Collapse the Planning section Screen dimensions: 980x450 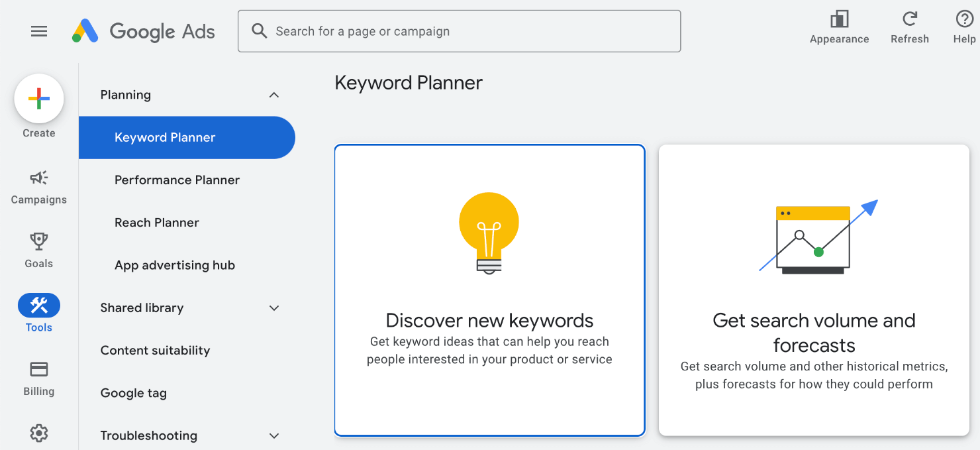(273, 95)
